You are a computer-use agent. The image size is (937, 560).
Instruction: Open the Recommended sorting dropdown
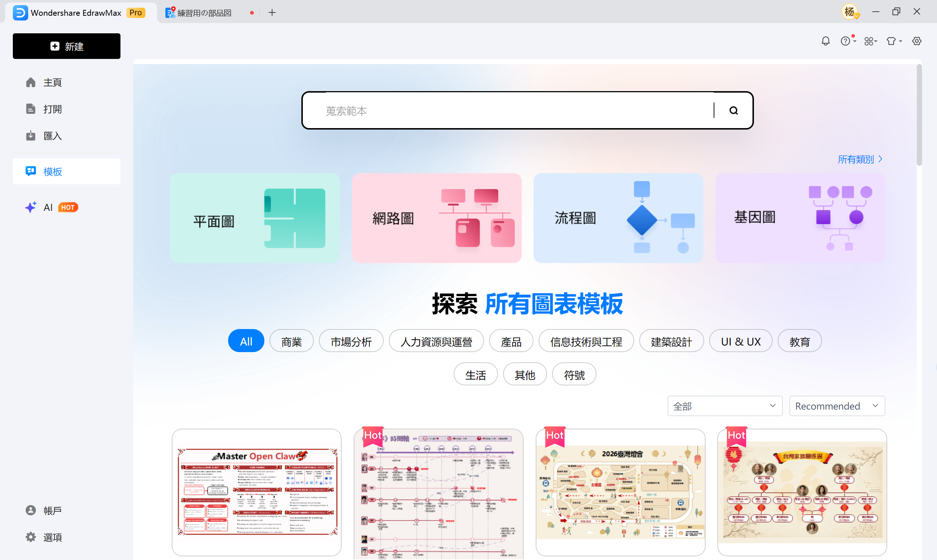(x=837, y=406)
